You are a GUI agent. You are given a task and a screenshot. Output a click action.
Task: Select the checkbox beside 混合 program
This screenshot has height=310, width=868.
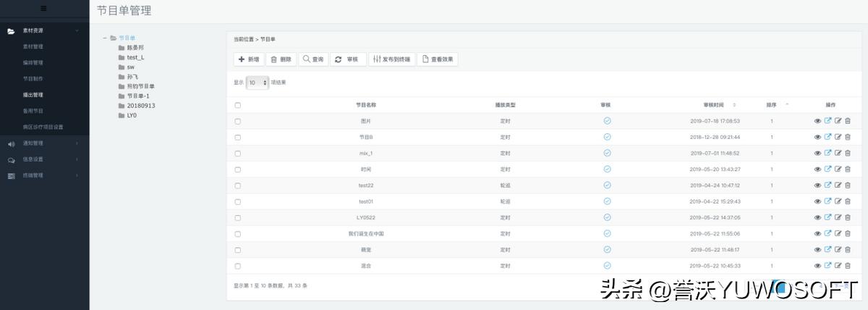238,266
